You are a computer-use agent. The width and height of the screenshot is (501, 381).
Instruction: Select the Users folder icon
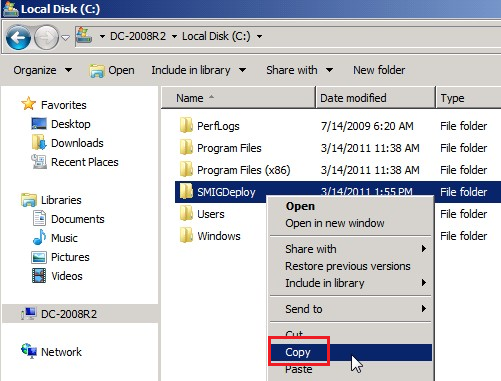click(186, 213)
